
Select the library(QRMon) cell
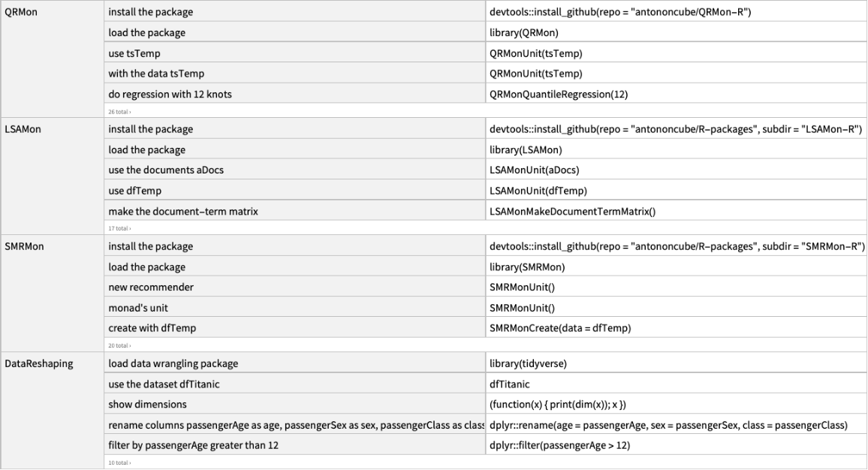coord(524,33)
